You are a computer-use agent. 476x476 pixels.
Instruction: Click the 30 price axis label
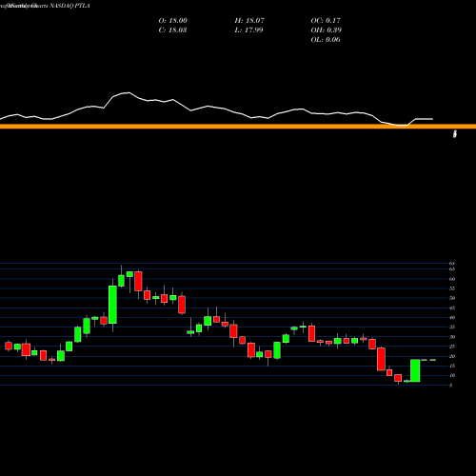click(x=452, y=337)
